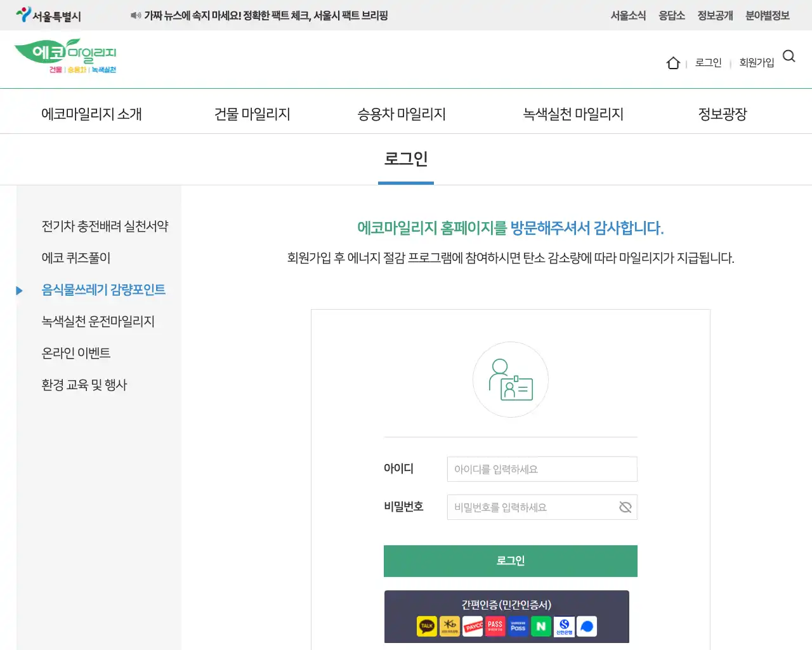Screen dimensions: 812x650
Task: Toggle password visibility eye icon
Action: coord(625,507)
